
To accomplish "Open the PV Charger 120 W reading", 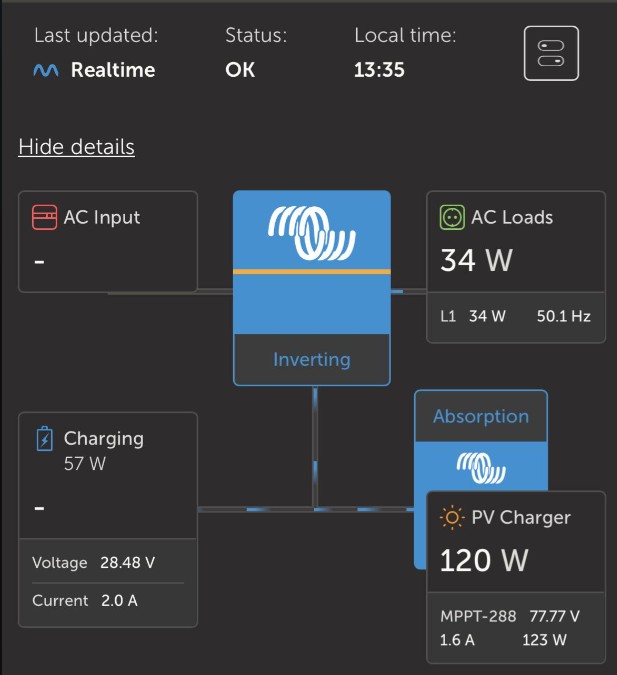I will (x=484, y=560).
